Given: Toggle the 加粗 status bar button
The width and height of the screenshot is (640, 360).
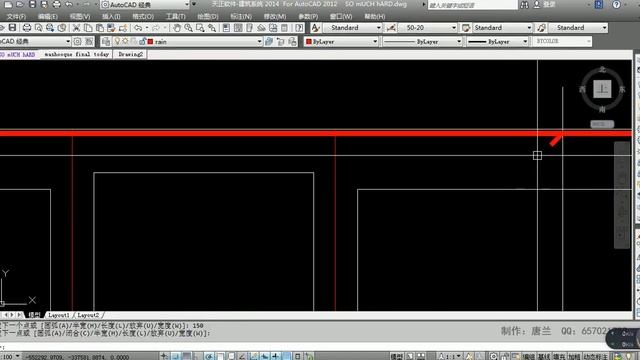Looking at the screenshot, I should (574, 356).
